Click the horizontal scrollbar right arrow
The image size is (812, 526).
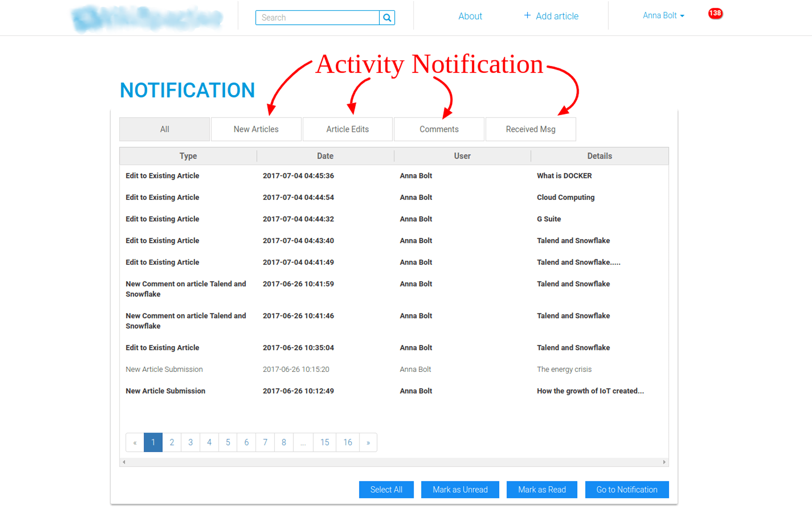pyautogui.click(x=664, y=462)
